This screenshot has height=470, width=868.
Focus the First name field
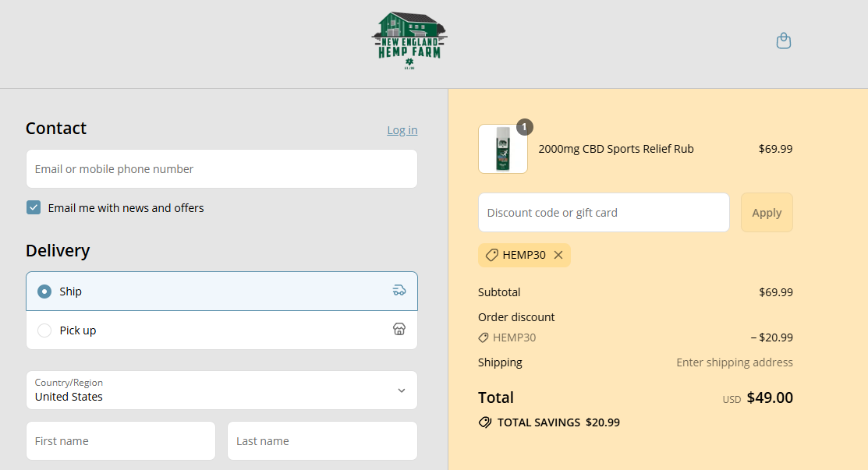(x=121, y=440)
